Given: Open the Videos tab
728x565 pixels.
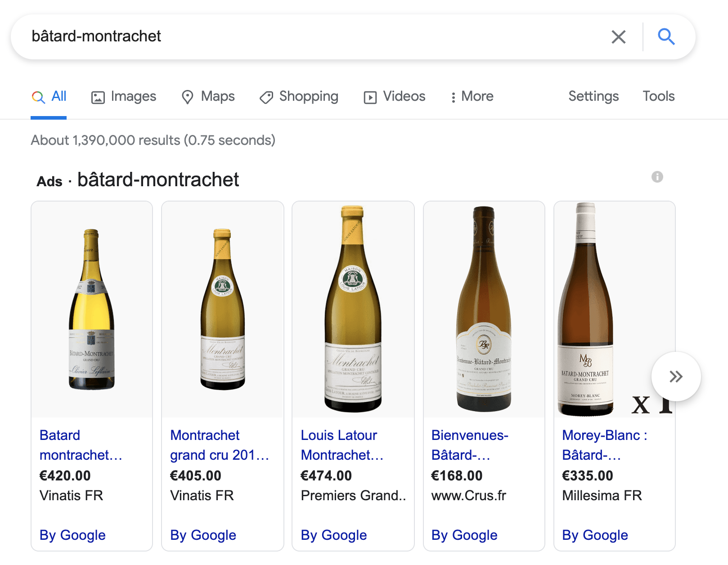Looking at the screenshot, I should (395, 96).
